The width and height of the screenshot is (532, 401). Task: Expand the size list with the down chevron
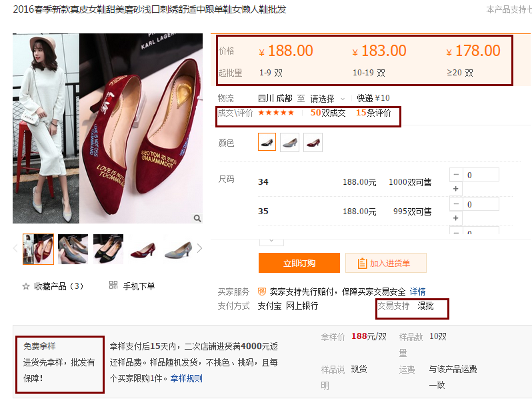(x=271, y=238)
